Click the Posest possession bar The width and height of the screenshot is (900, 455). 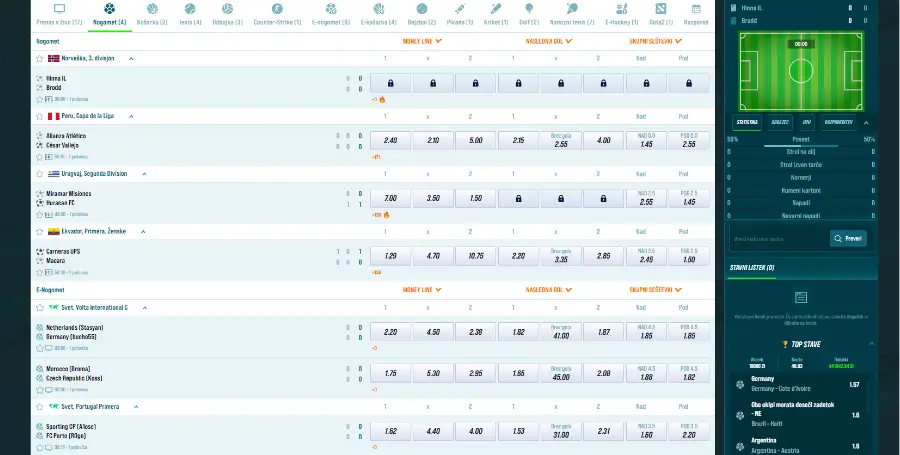click(x=801, y=146)
